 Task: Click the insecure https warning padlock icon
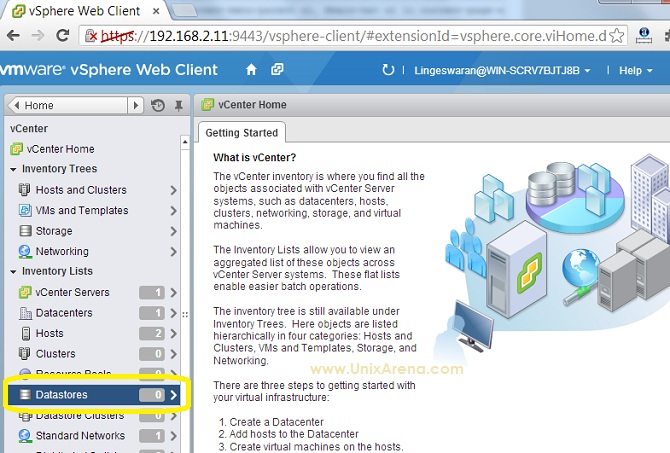[x=91, y=35]
